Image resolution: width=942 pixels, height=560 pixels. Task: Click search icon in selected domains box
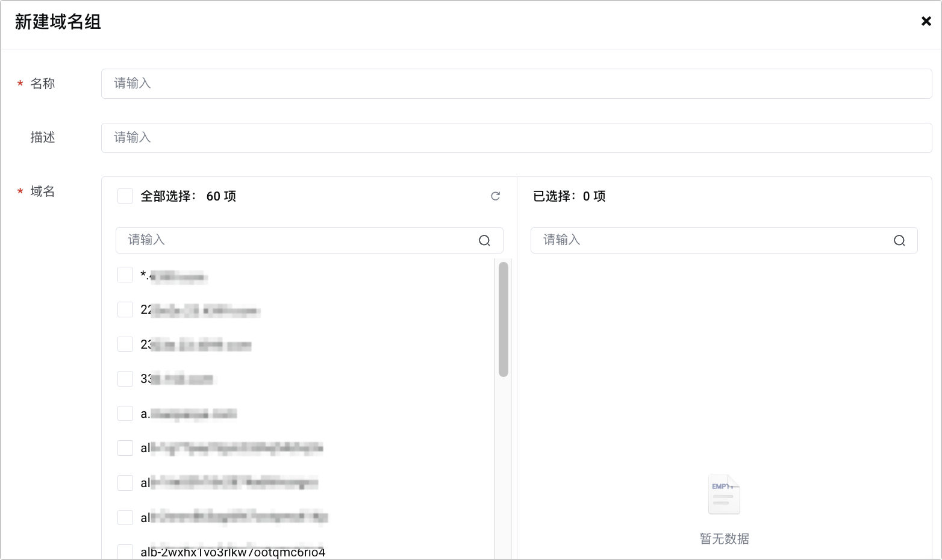point(899,240)
